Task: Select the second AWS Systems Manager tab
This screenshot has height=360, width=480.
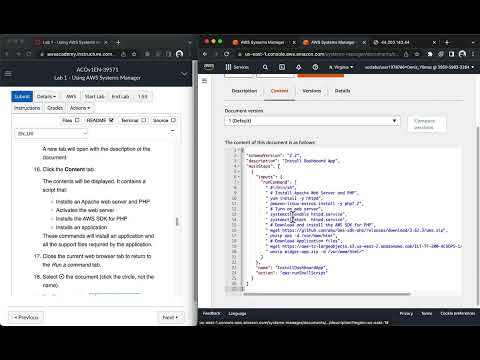Action: pyautogui.click(x=333, y=42)
